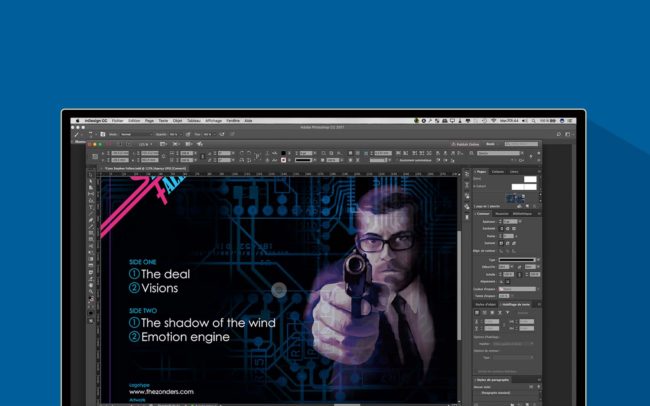Click the GPU performance rocket icon

tap(200, 144)
